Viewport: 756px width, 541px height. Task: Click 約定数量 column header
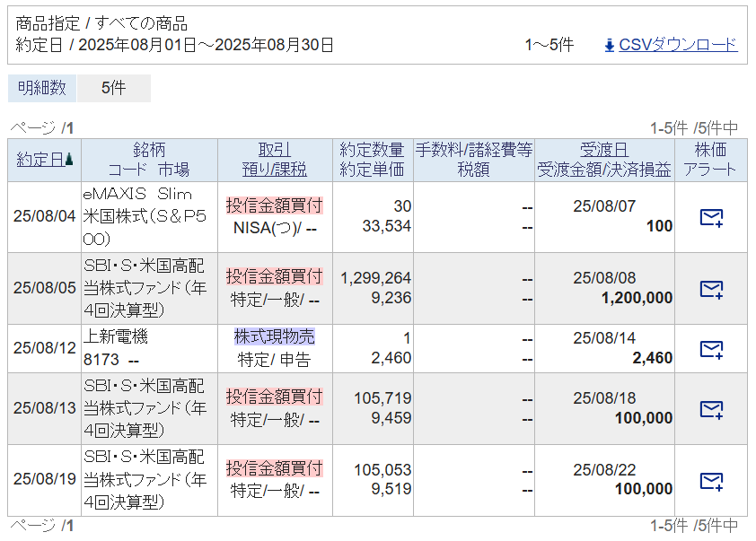tap(372, 150)
